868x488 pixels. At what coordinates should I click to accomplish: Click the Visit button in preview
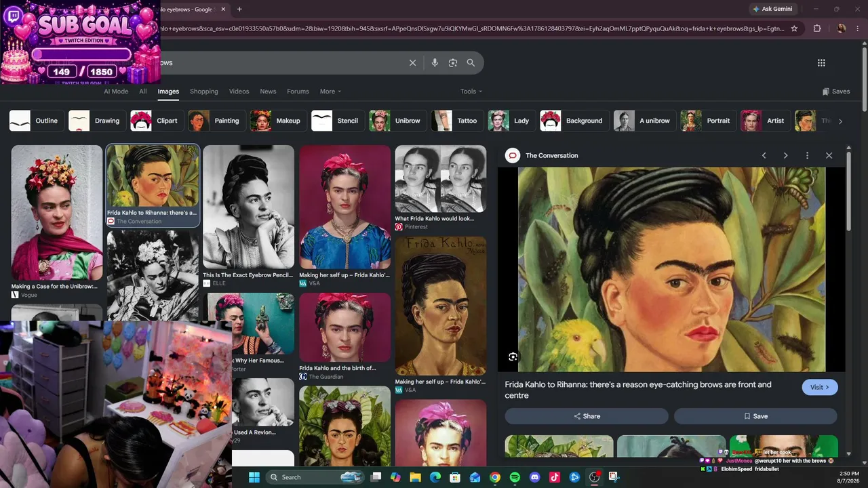coord(820,387)
